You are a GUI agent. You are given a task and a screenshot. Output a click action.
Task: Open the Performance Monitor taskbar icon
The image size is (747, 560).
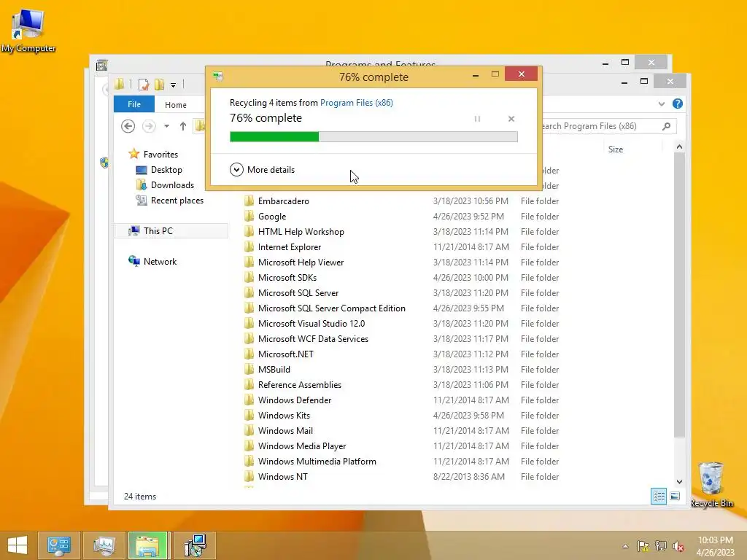coord(104,545)
